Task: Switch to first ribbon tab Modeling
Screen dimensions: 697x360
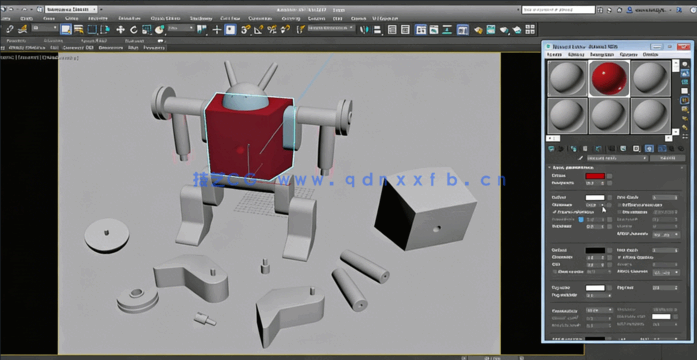Action: click(16, 41)
